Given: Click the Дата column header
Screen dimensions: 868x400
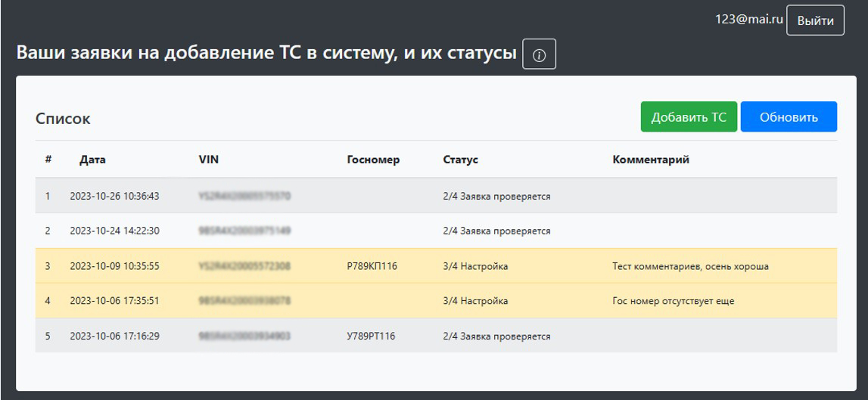Looking at the screenshot, I should point(92,160).
